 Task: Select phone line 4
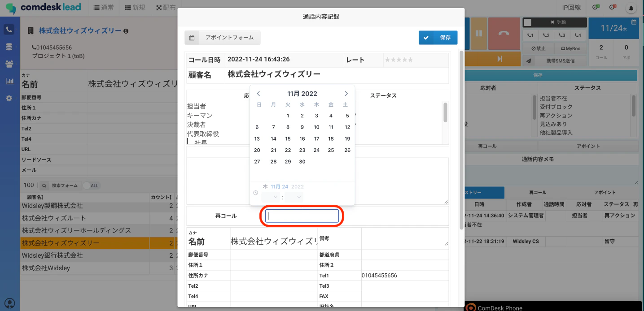pyautogui.click(x=578, y=35)
